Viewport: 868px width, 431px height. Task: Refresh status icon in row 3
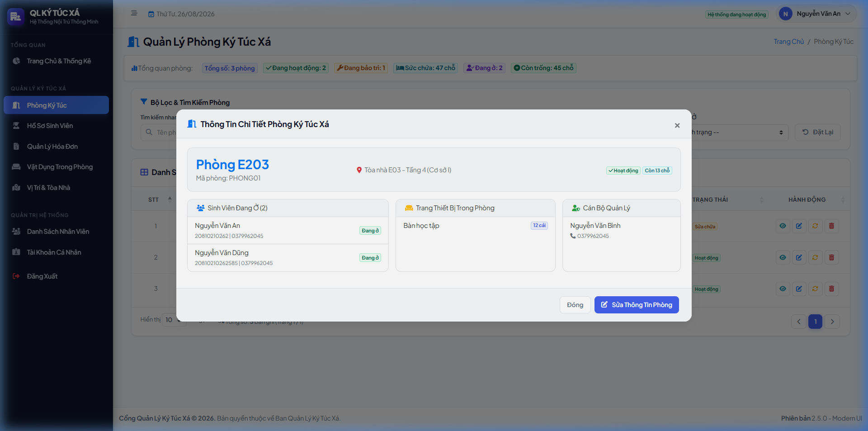tap(815, 289)
